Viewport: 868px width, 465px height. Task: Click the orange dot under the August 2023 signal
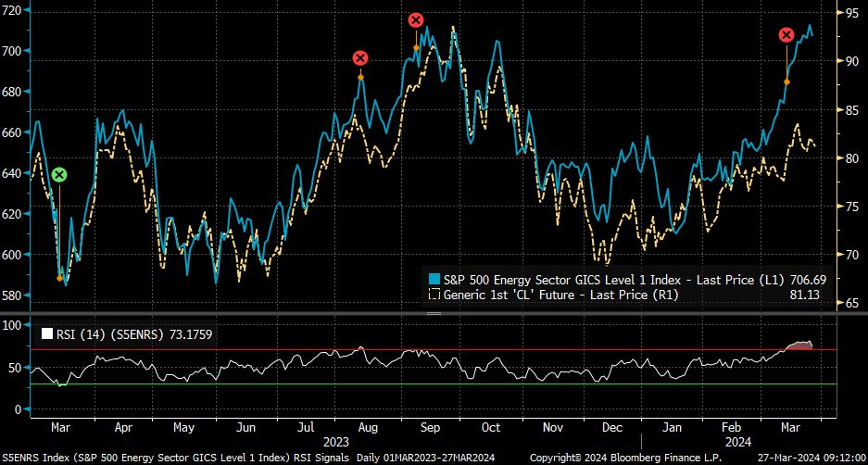click(x=360, y=78)
